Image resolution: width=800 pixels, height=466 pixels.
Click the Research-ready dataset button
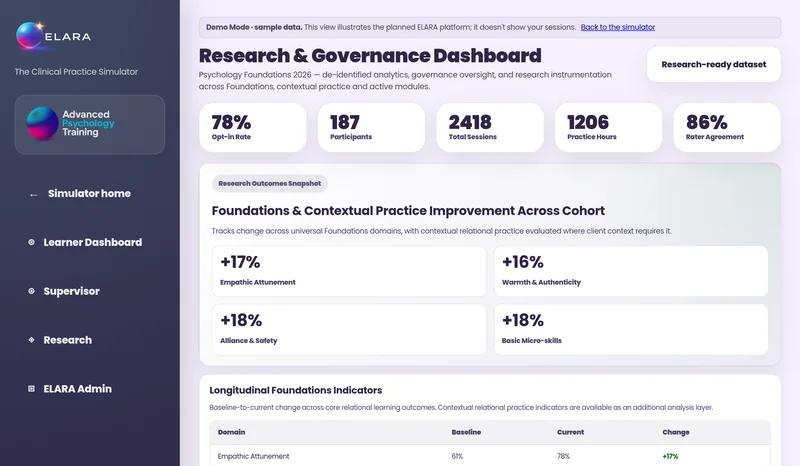pyautogui.click(x=714, y=64)
